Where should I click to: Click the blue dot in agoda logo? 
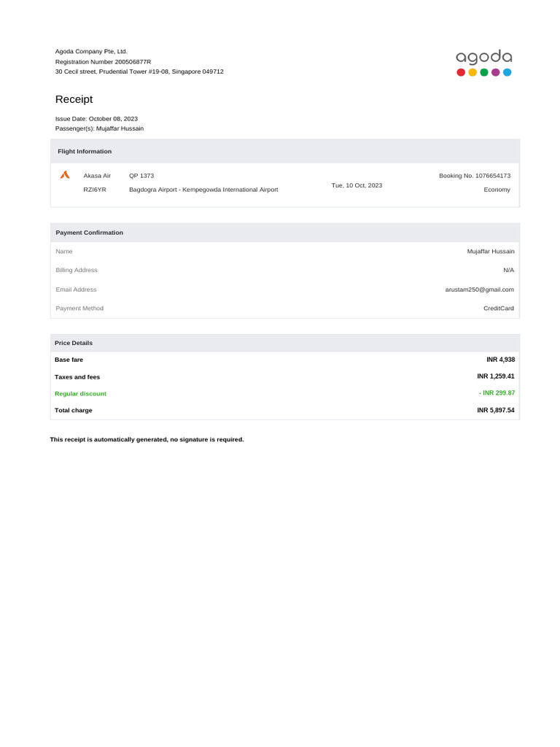tap(507, 72)
